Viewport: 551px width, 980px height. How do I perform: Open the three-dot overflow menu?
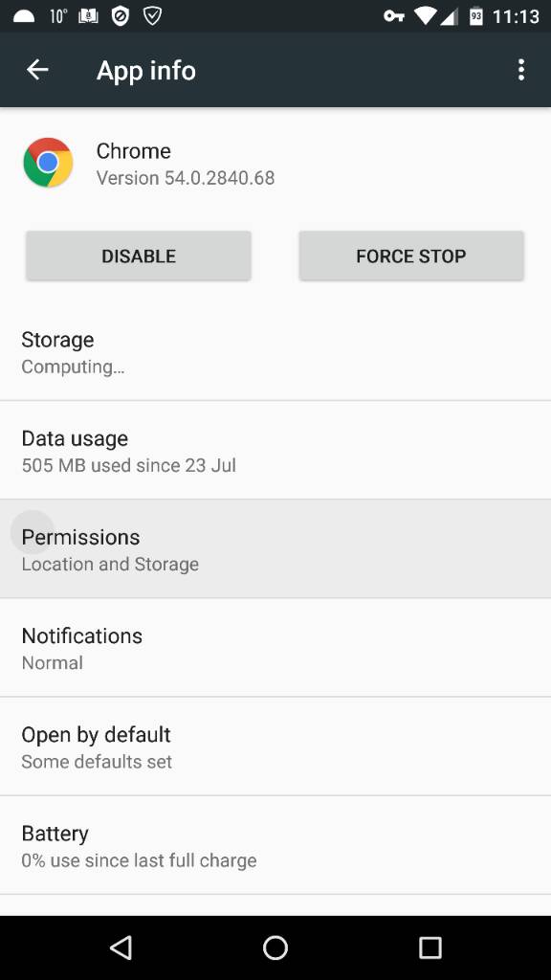521,70
